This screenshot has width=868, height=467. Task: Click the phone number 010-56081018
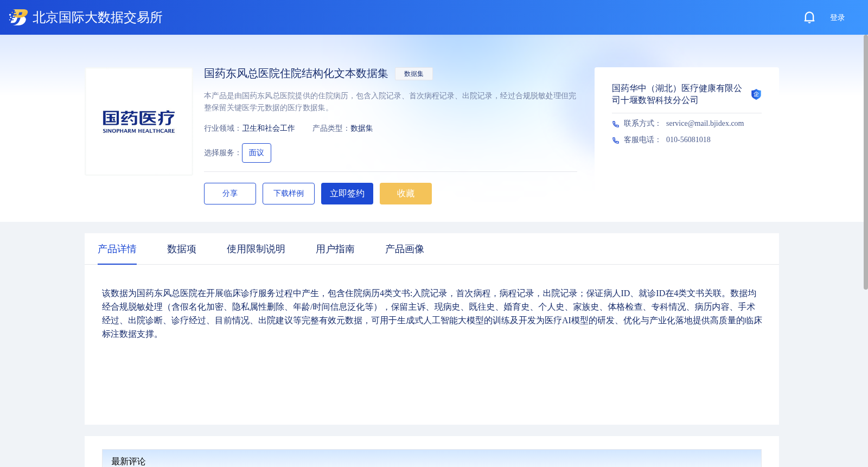pyautogui.click(x=688, y=140)
